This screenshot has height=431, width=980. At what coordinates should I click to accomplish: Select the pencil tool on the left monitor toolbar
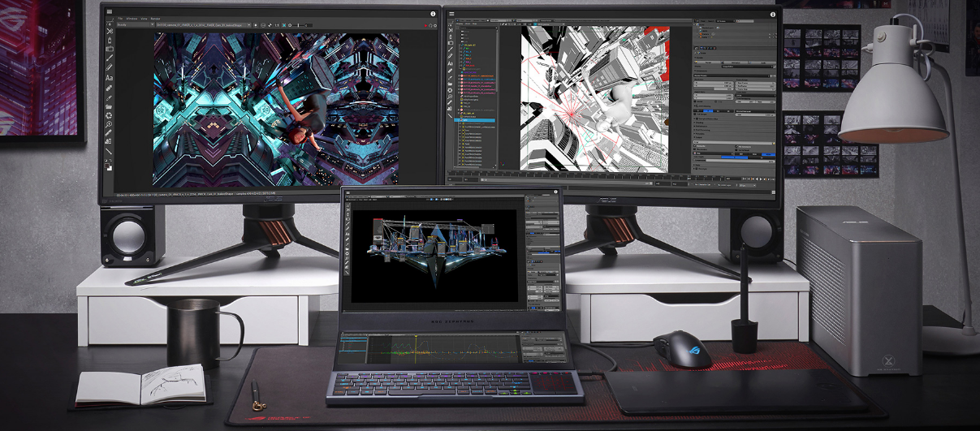pyautogui.click(x=109, y=67)
